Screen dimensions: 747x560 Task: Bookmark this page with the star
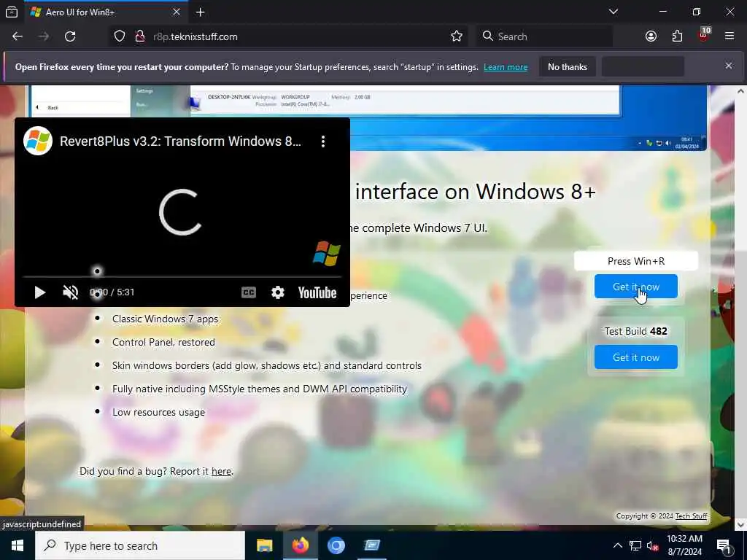(457, 36)
